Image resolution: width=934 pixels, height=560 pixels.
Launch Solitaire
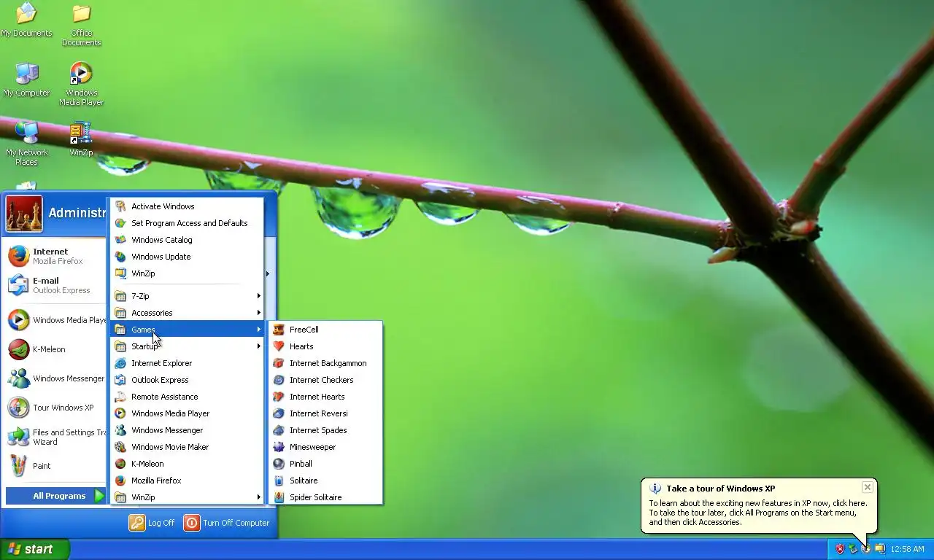click(325, 481)
